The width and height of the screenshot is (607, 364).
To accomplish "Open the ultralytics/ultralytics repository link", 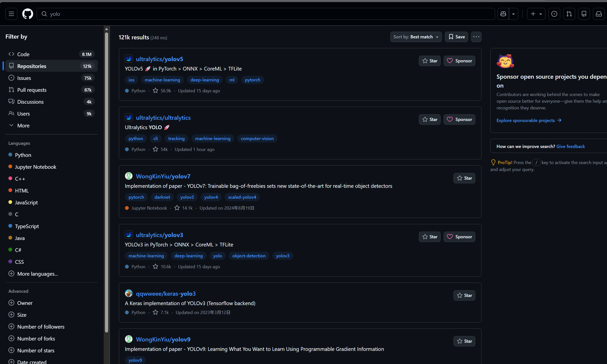I will pos(163,118).
